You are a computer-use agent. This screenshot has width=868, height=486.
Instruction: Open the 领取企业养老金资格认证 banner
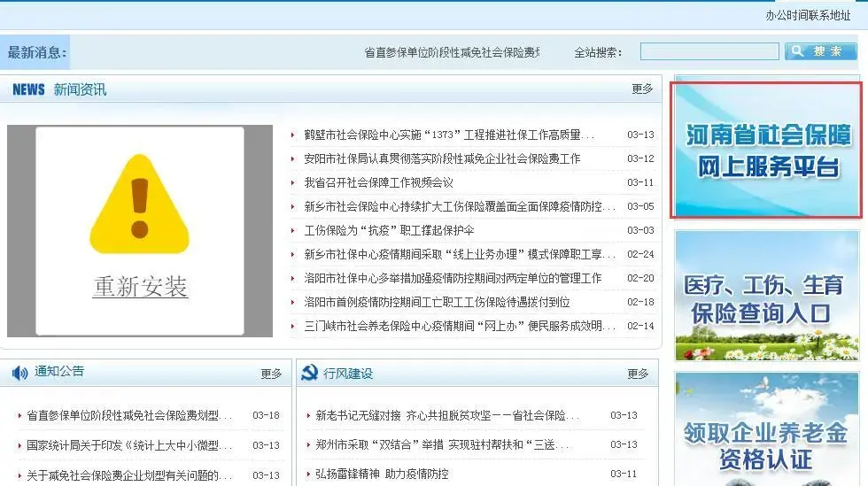coord(766,433)
